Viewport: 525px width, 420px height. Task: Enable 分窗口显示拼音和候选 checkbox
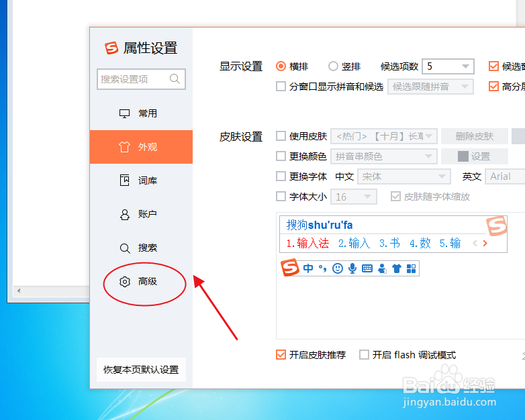click(x=281, y=87)
